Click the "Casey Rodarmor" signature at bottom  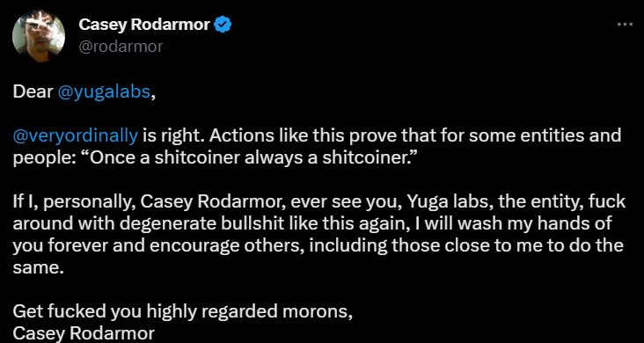(x=84, y=333)
